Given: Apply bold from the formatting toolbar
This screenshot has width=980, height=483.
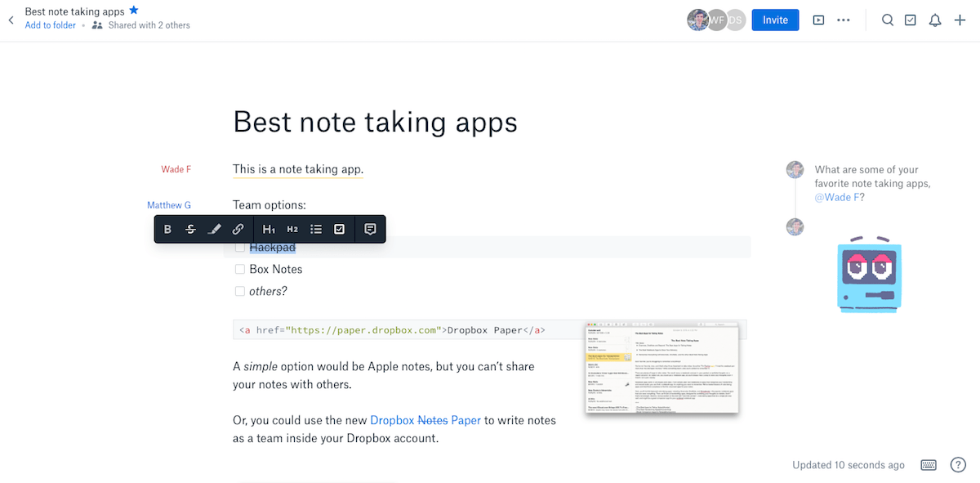Looking at the screenshot, I should [167, 230].
